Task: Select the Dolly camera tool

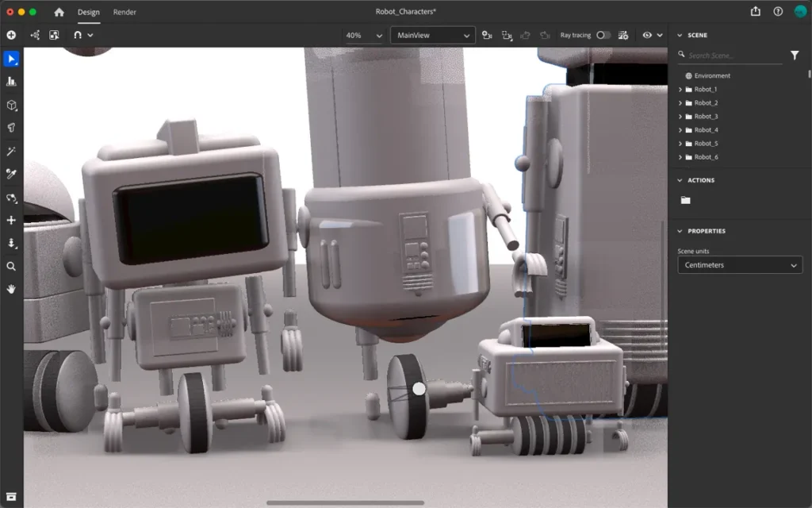Action: click(11, 243)
